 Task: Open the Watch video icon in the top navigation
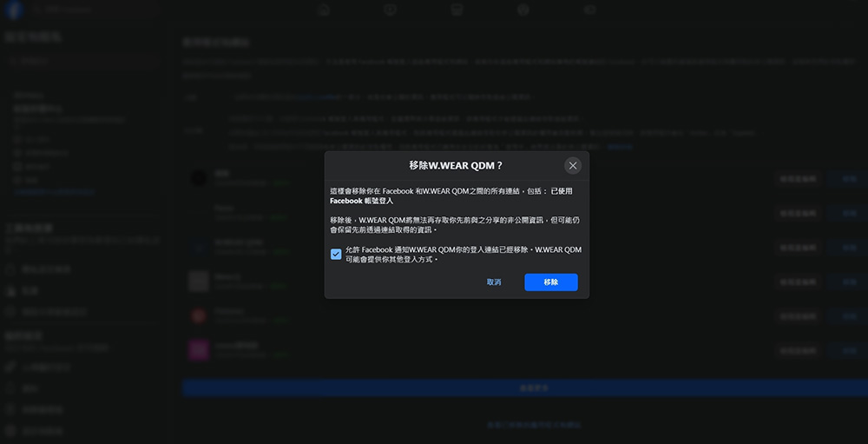pos(391,10)
